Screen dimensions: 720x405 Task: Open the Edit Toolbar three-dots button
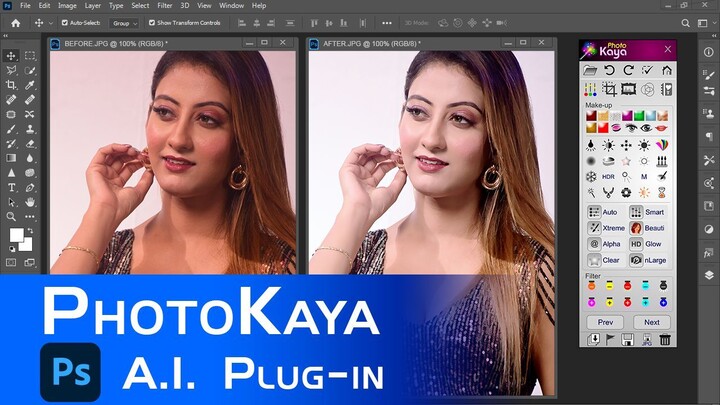[x=30, y=217]
